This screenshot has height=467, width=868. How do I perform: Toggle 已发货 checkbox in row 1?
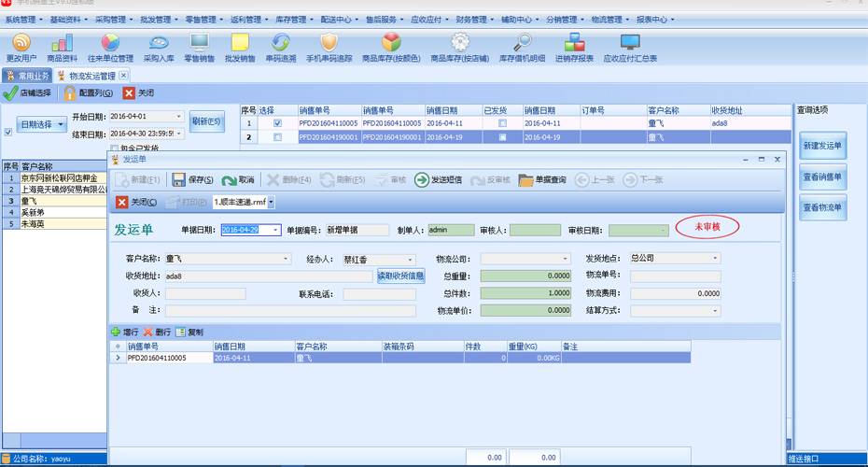point(502,123)
